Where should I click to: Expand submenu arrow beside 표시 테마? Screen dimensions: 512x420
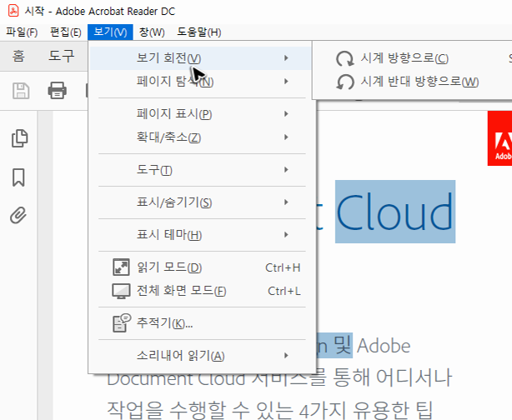coord(286,235)
